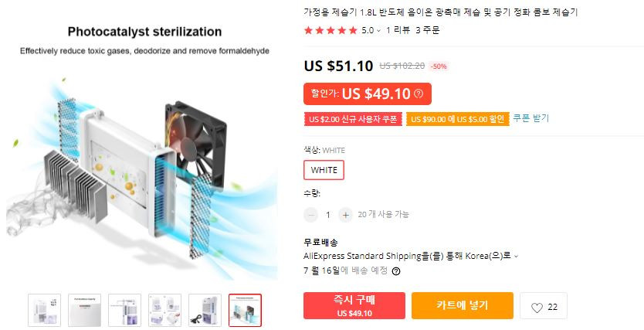Select the dehumidifier with cable thumbnail
This screenshot has height=330, width=644.
[x=205, y=310]
